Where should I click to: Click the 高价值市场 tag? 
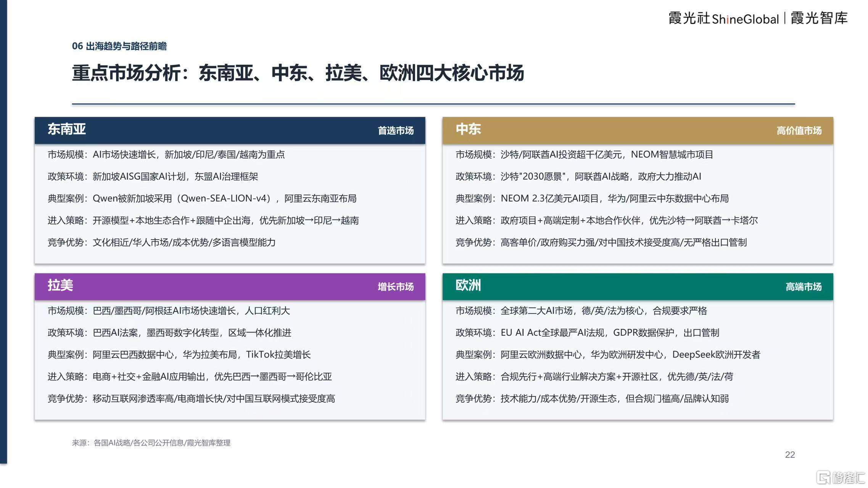click(799, 130)
